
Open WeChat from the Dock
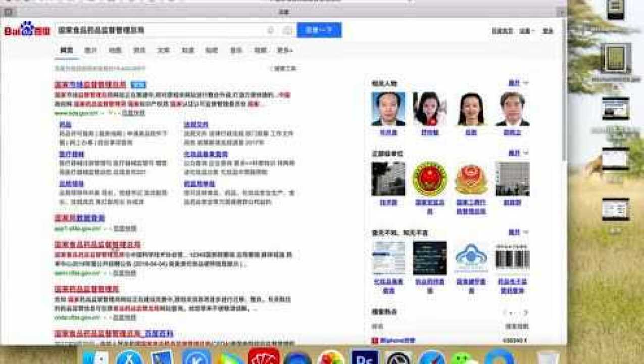click(463, 358)
